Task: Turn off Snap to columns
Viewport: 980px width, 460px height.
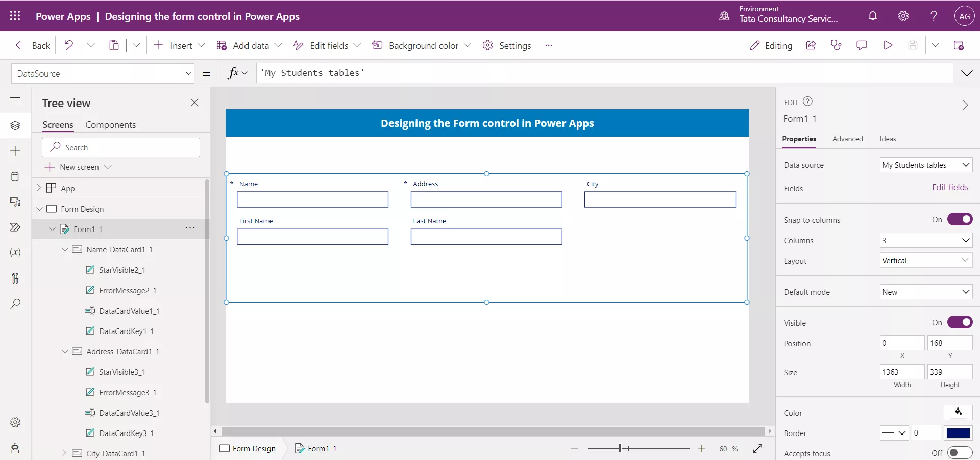Action: [960, 219]
